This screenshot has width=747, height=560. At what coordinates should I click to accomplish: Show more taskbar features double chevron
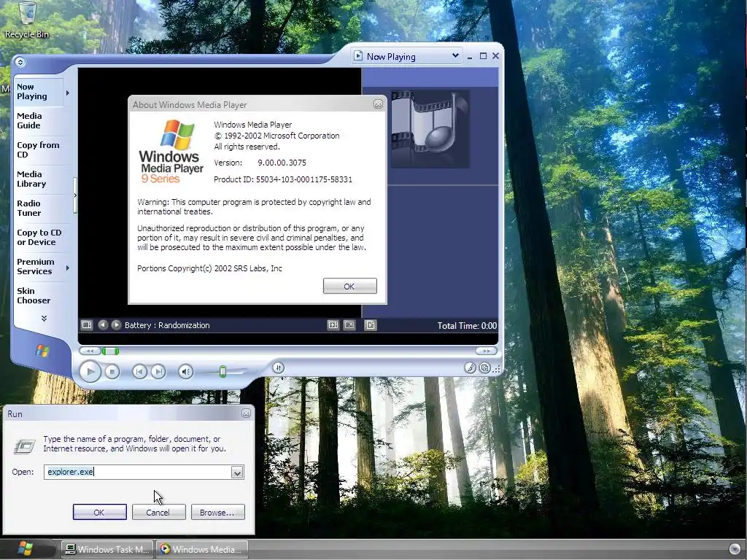coord(44,318)
